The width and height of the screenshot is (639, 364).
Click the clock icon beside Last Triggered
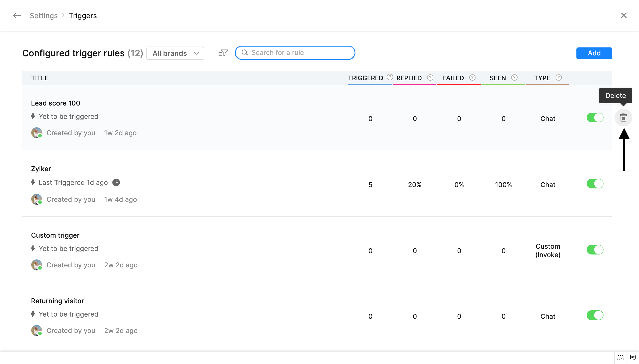(116, 182)
